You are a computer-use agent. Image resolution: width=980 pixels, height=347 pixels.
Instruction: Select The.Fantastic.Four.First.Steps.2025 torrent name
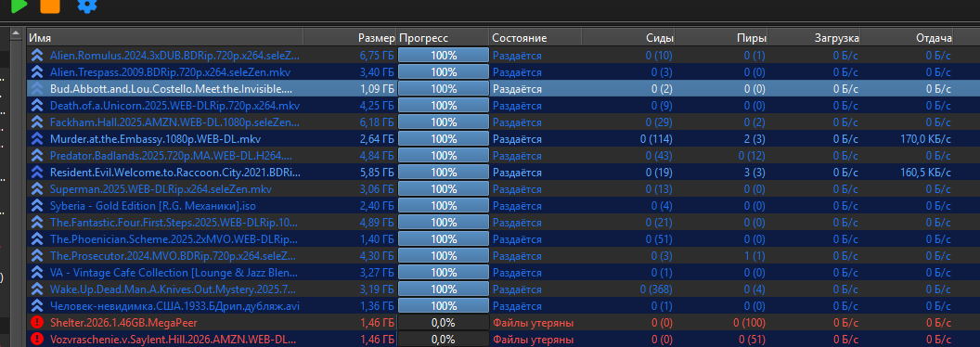tap(174, 223)
